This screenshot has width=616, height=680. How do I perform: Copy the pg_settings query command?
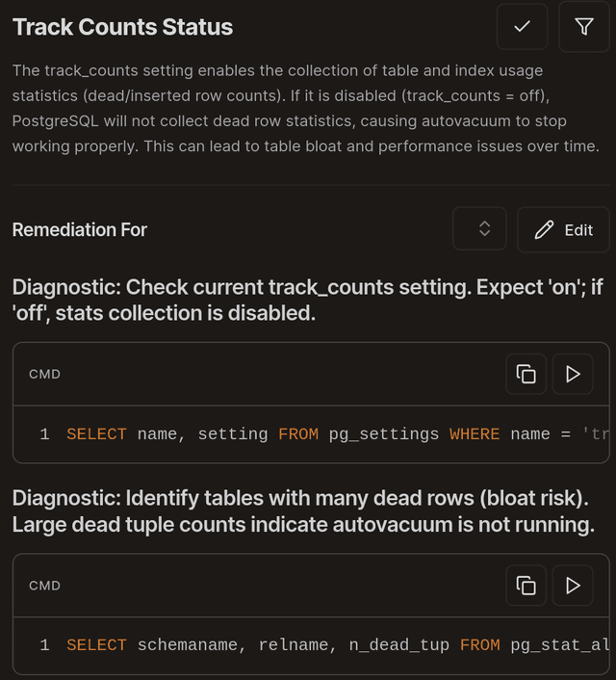pos(526,374)
